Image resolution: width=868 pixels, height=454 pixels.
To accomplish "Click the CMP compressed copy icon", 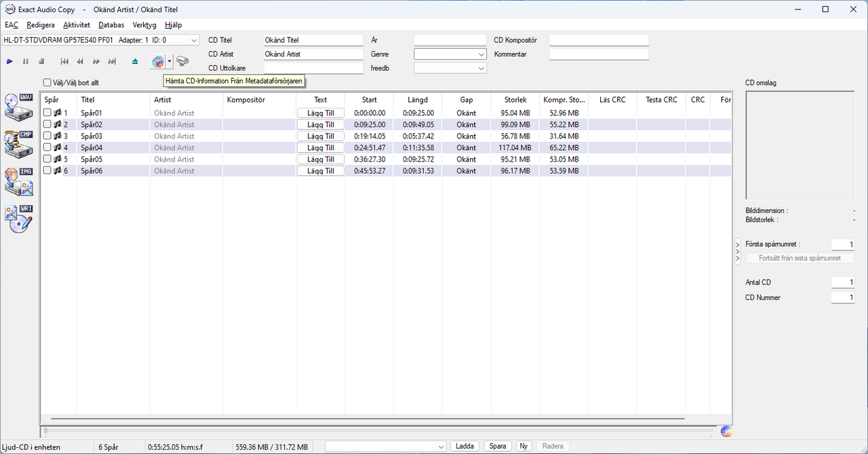I will point(19,144).
